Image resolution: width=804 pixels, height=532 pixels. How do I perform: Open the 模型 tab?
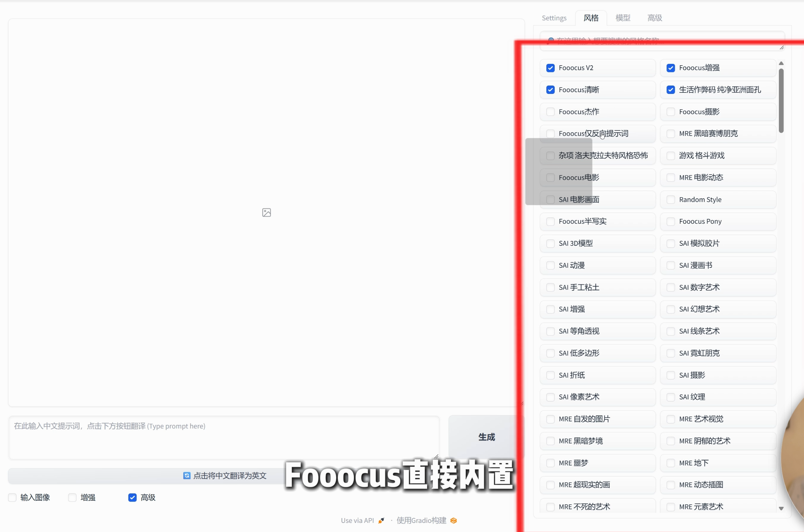click(623, 18)
